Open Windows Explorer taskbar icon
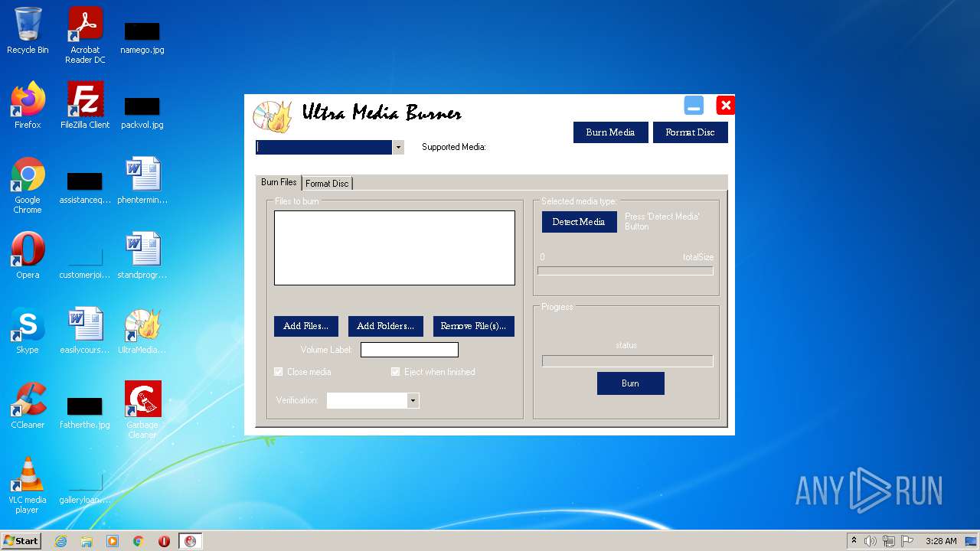This screenshot has width=980, height=551. [x=87, y=541]
